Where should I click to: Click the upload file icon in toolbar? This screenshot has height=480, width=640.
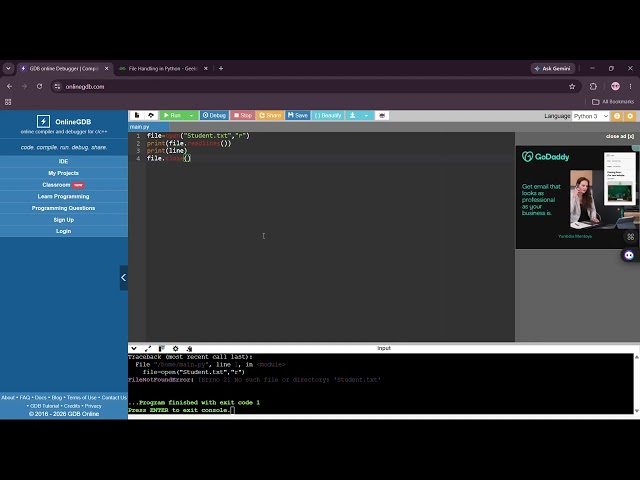(x=151, y=116)
